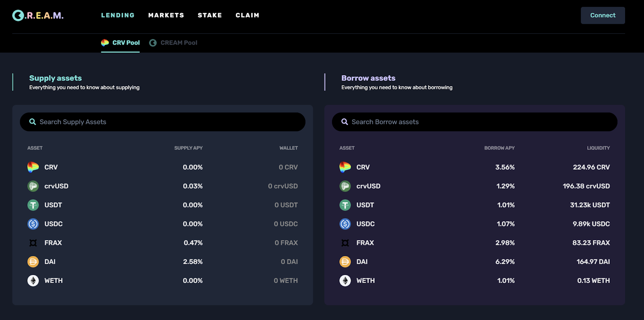Click liquidity value 9.89k USDC
The height and width of the screenshot is (320, 644).
pos(591,224)
